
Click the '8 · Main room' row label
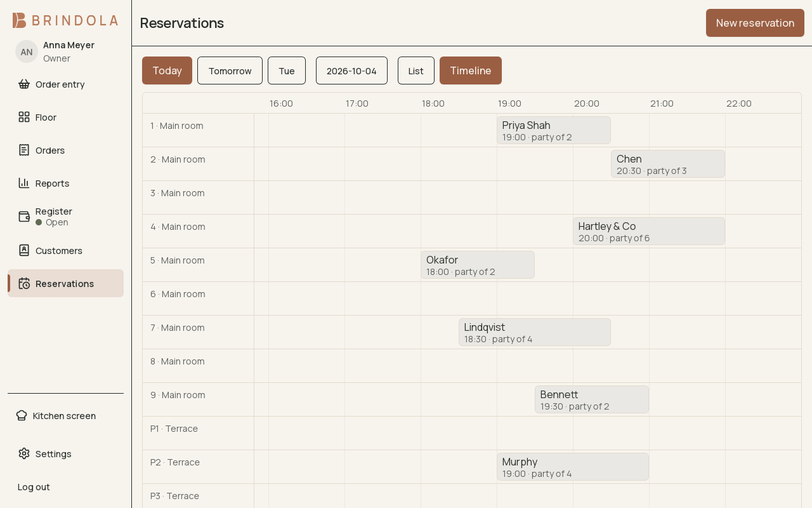pyautogui.click(x=178, y=361)
